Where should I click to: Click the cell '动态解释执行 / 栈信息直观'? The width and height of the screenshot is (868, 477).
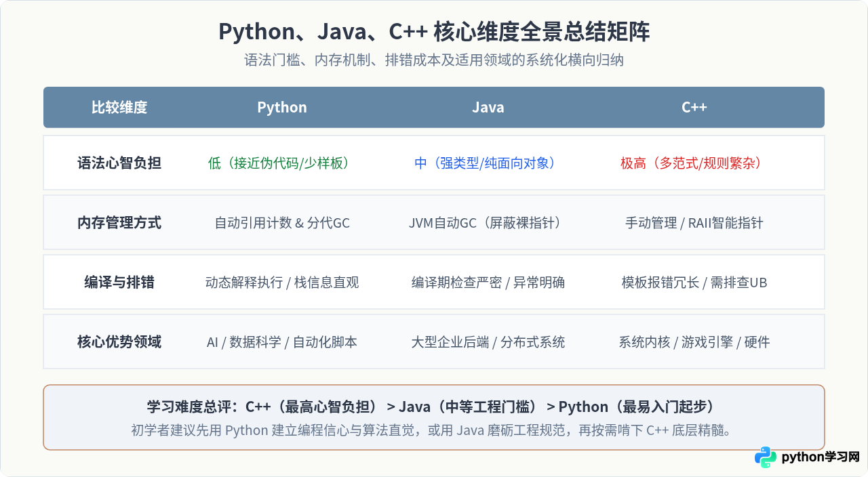282,282
